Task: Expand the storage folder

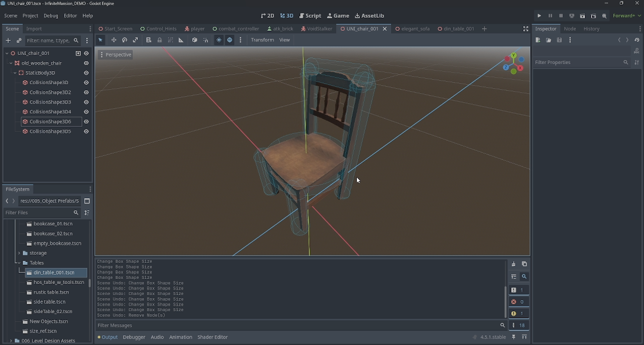Action: (x=19, y=253)
